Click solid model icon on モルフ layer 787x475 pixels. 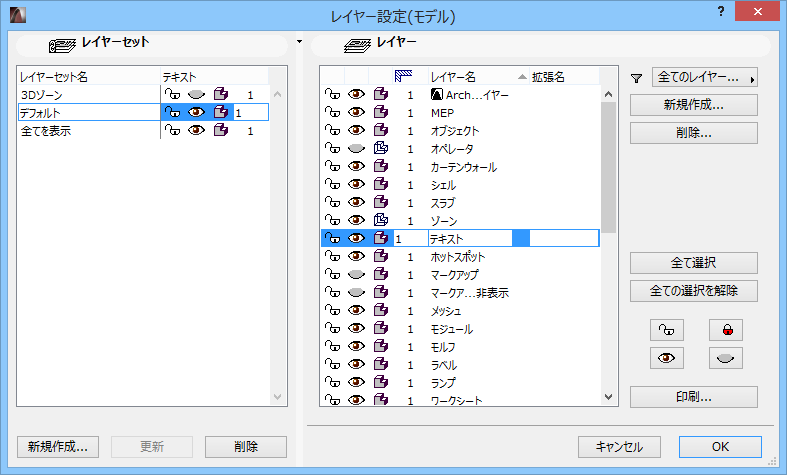pyautogui.click(x=381, y=346)
